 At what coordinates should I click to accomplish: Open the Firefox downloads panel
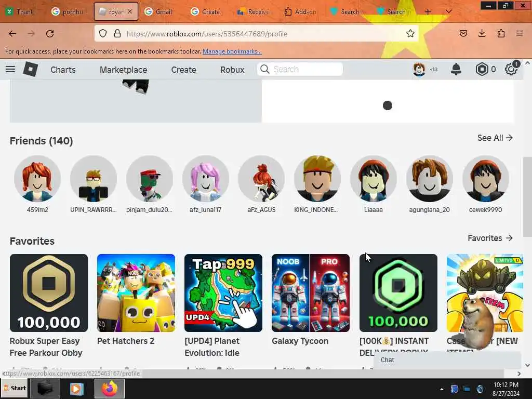pos(482,33)
